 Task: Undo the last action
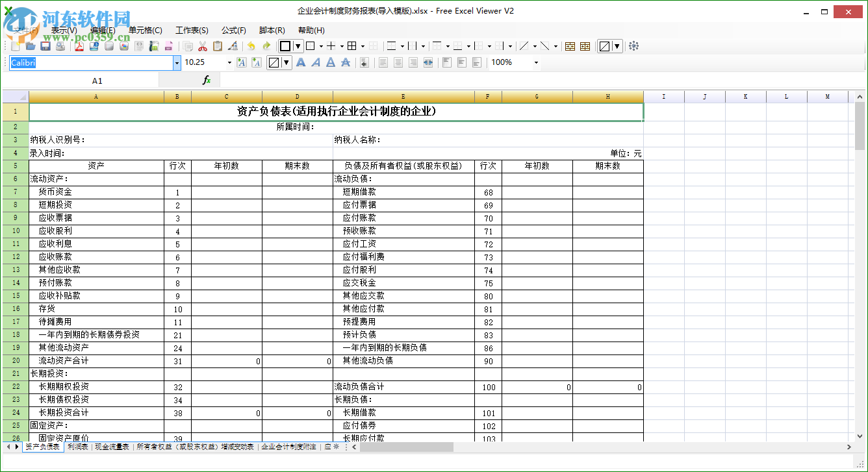pyautogui.click(x=252, y=45)
